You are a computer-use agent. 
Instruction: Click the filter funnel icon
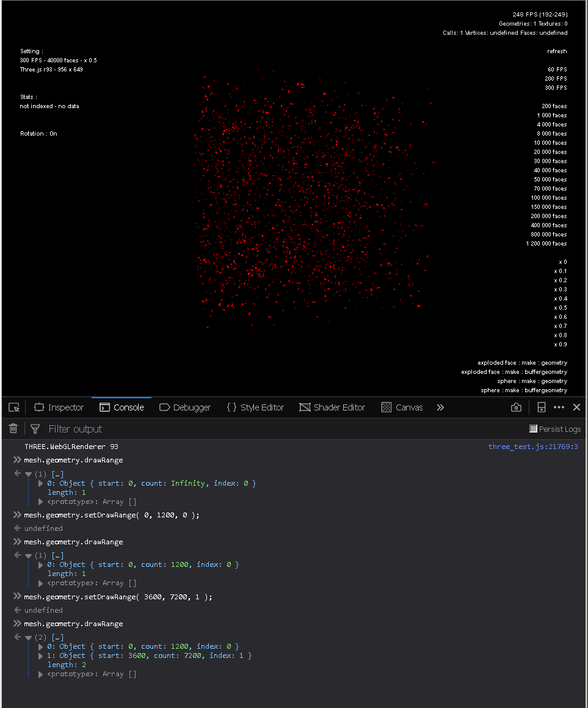[34, 428]
